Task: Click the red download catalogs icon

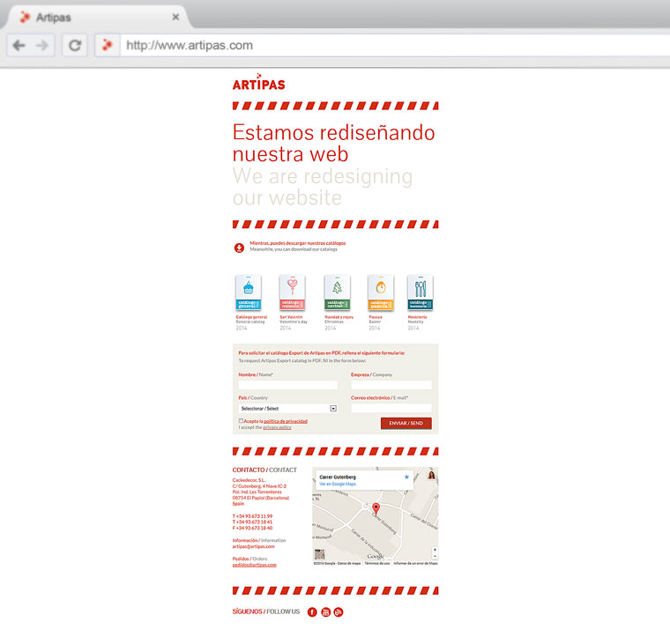Action: click(x=239, y=248)
